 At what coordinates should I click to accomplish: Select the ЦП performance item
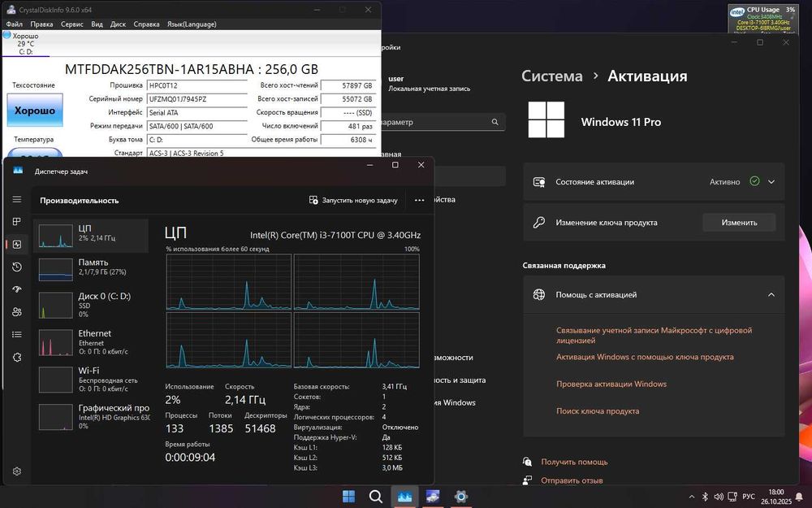point(91,236)
